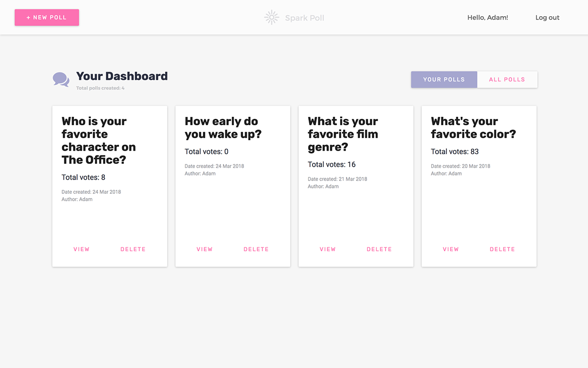Click the Your Dashboard heading
The image size is (588, 368).
tap(122, 76)
